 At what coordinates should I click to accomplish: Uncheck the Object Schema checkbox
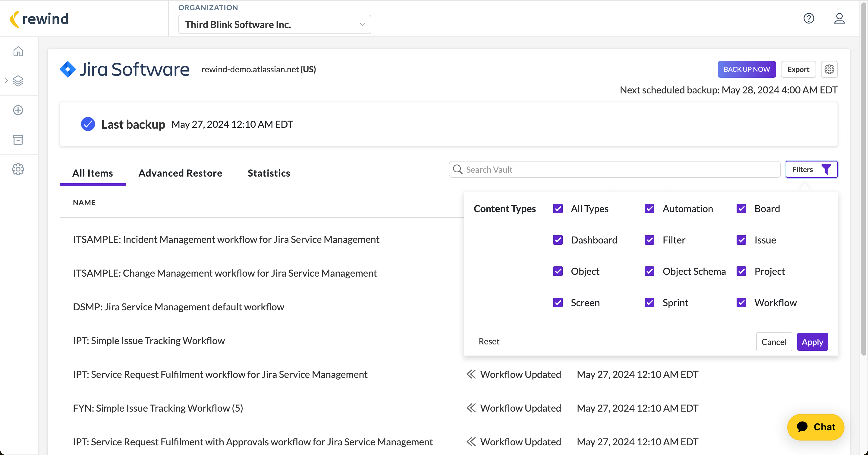[x=649, y=271]
